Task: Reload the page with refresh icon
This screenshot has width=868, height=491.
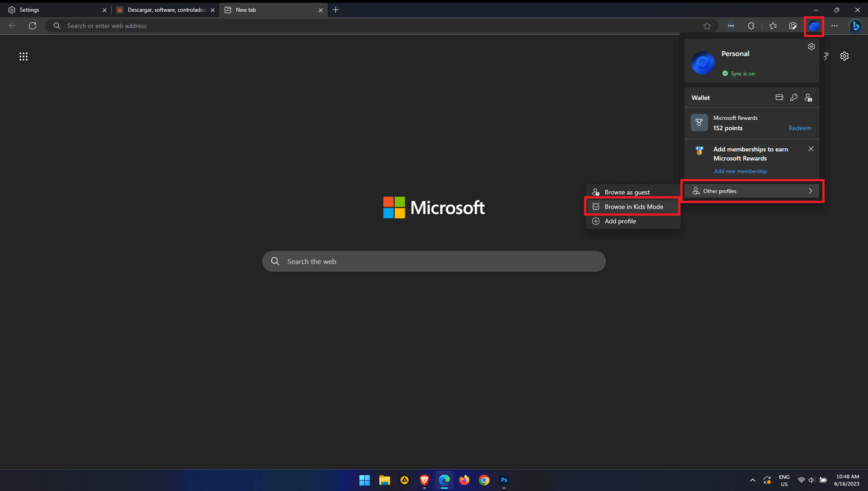Action: (33, 26)
